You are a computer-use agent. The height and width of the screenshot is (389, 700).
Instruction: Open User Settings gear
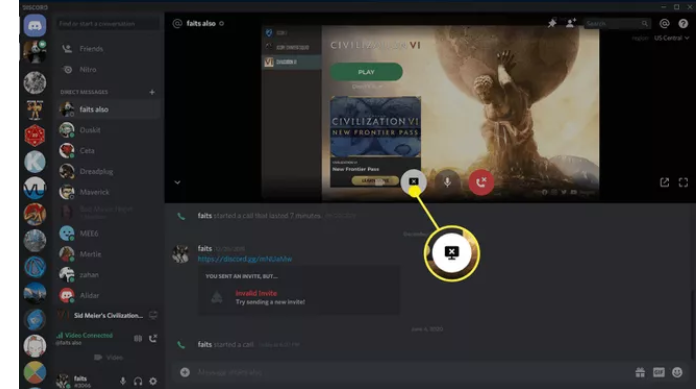[153, 381]
